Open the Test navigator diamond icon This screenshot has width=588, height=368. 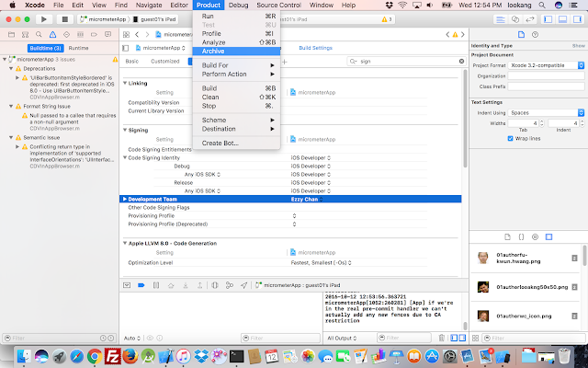[x=66, y=35]
